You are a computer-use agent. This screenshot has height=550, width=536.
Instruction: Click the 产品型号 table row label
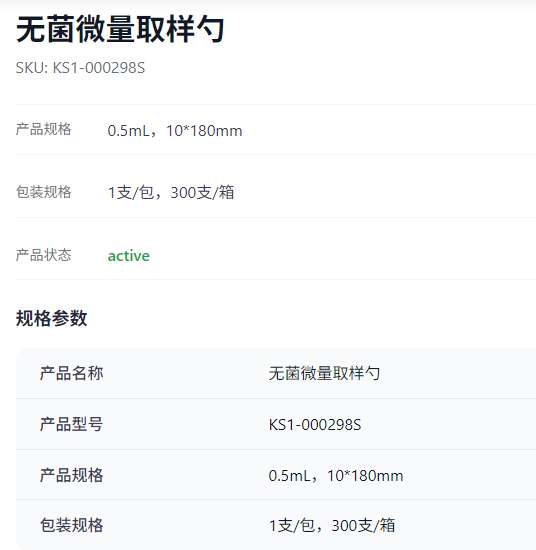(x=72, y=424)
